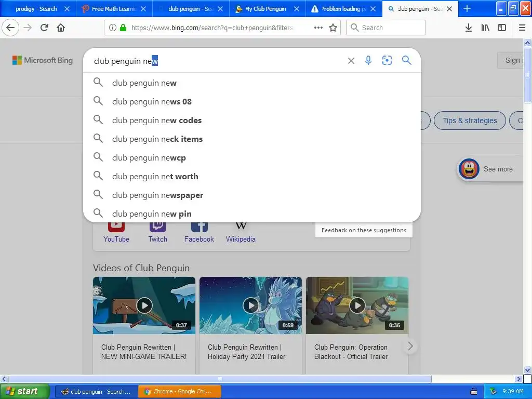
Task: Search by voice with microphone icon
Action: pyautogui.click(x=368, y=60)
